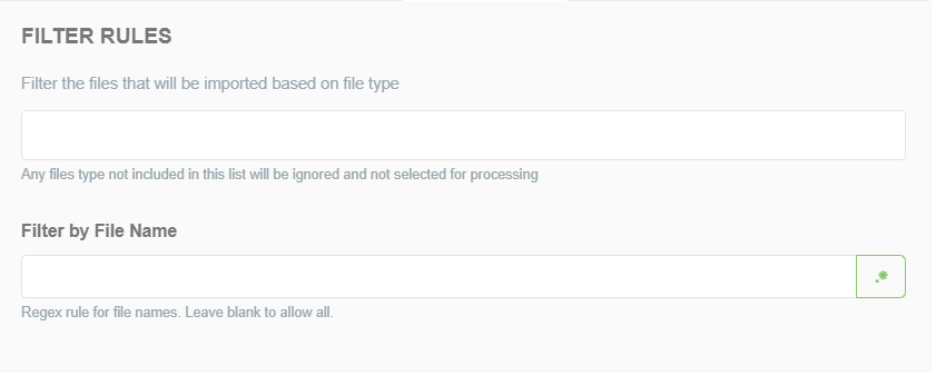This screenshot has height=375, width=936.
Task: Activate the file type multi-select field
Action: click(463, 135)
